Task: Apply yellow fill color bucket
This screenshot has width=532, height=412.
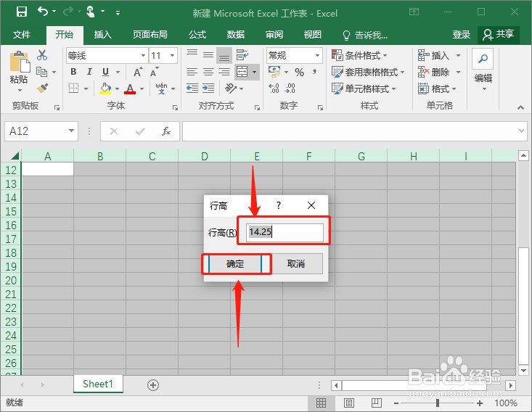Action: [105, 88]
